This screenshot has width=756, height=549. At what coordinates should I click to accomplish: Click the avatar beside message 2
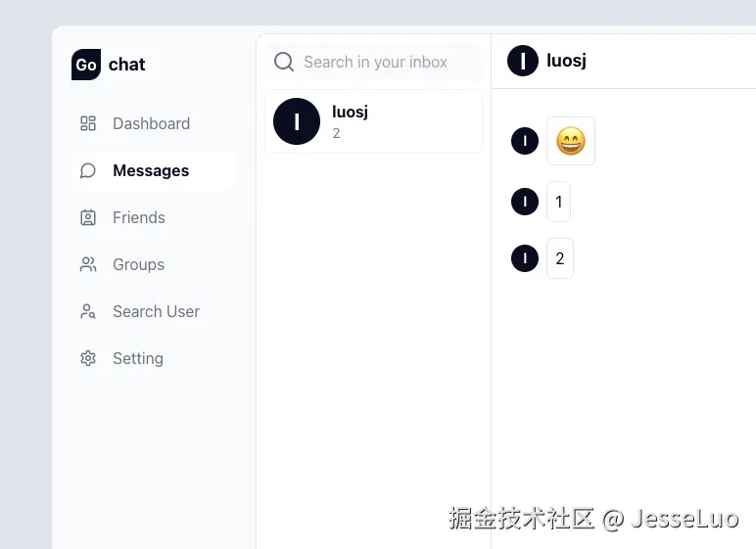(525, 258)
